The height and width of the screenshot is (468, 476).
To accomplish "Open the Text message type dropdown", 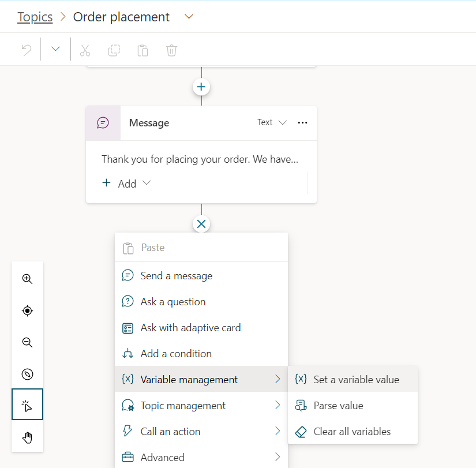I will click(272, 122).
